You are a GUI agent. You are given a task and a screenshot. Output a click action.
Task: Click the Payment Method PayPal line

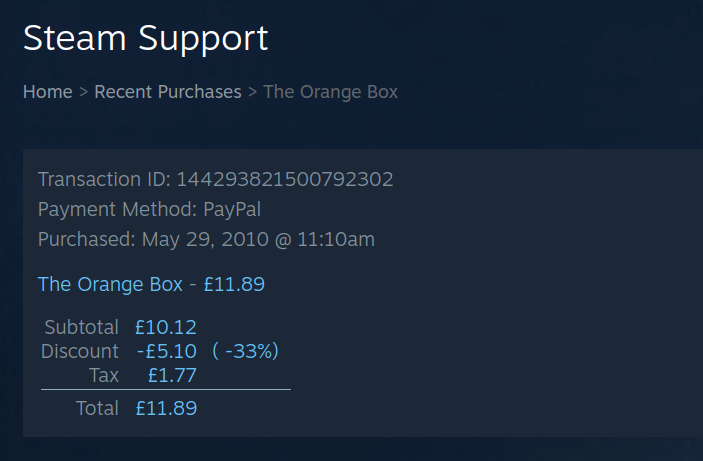click(149, 209)
